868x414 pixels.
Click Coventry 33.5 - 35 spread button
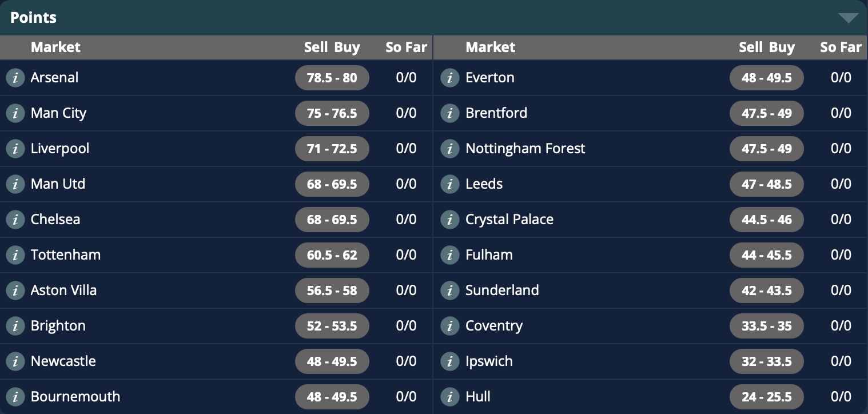(x=767, y=326)
